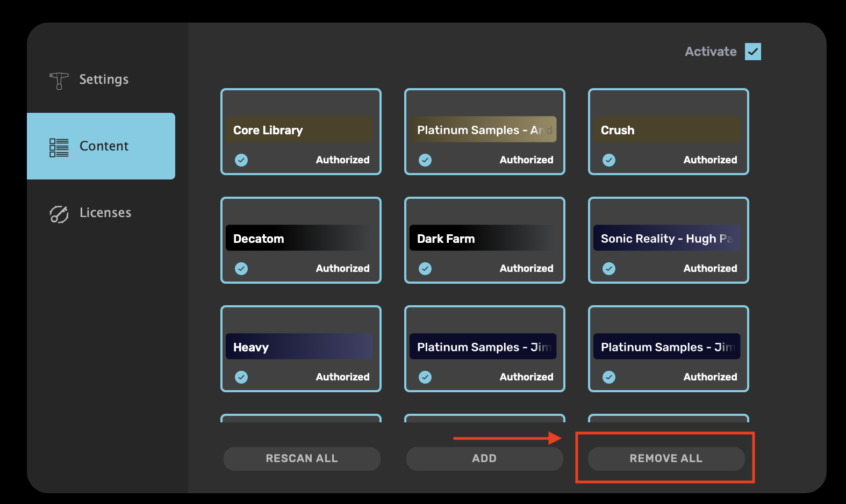
Task: Click Core Library's Authorized status text
Action: point(342,160)
